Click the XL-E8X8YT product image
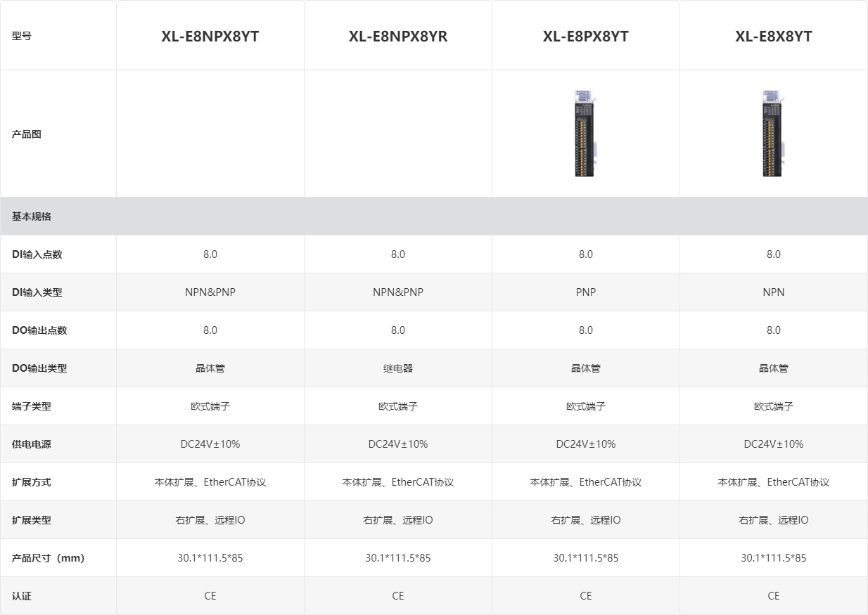868x615 pixels. [x=773, y=134]
